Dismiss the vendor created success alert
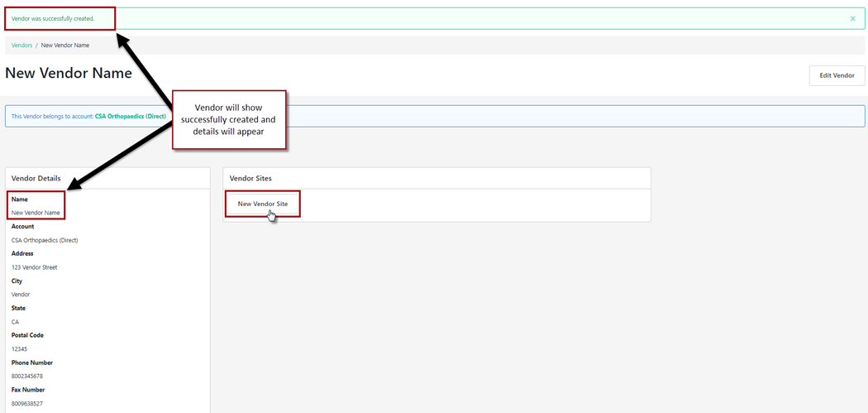This screenshot has width=868, height=413. click(852, 18)
